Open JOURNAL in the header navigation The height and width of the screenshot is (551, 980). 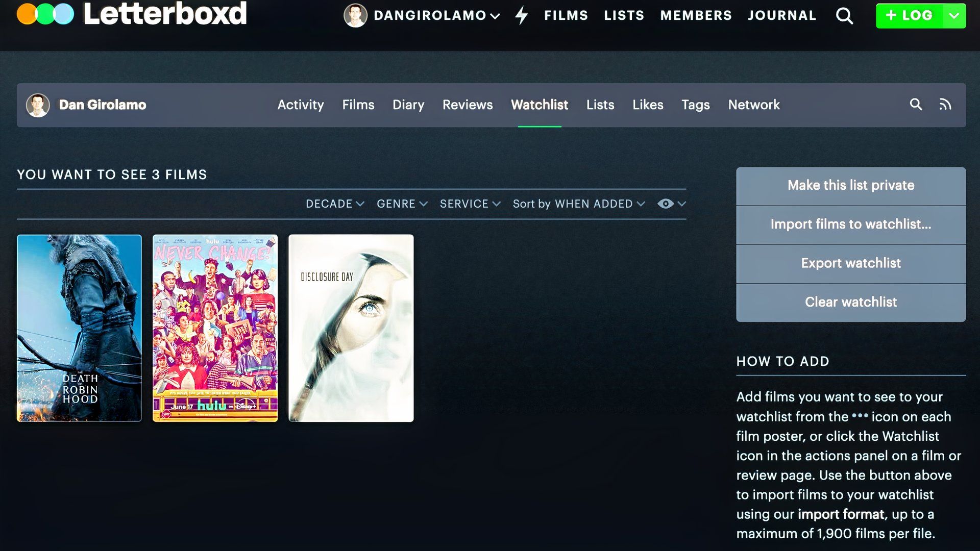pyautogui.click(x=782, y=15)
